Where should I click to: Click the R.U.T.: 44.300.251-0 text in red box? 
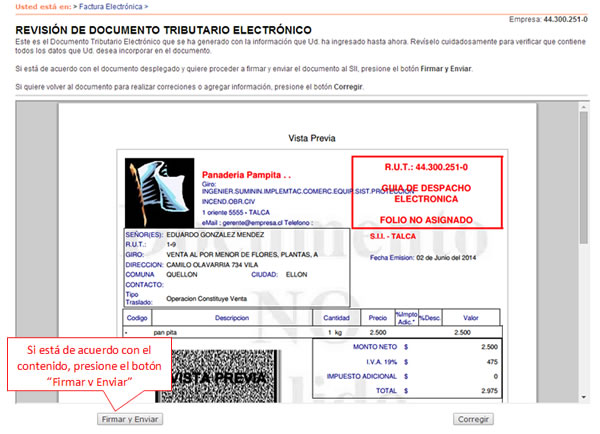[x=426, y=167]
